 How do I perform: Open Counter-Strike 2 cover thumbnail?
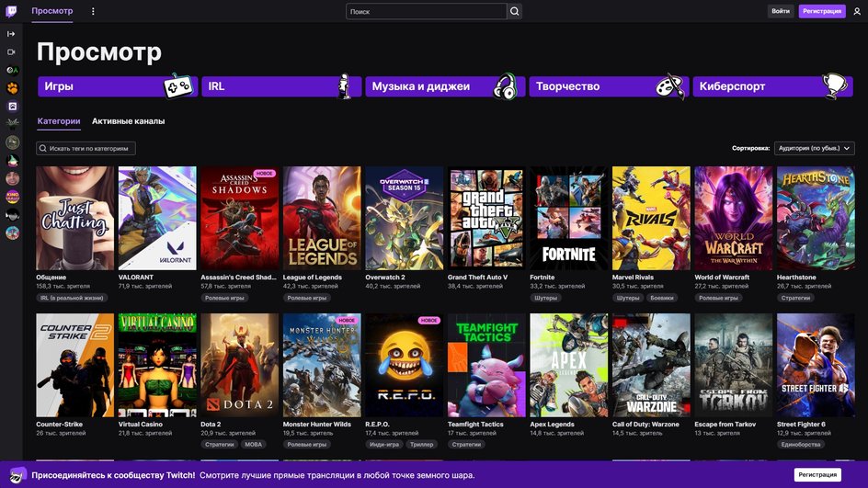(x=74, y=365)
